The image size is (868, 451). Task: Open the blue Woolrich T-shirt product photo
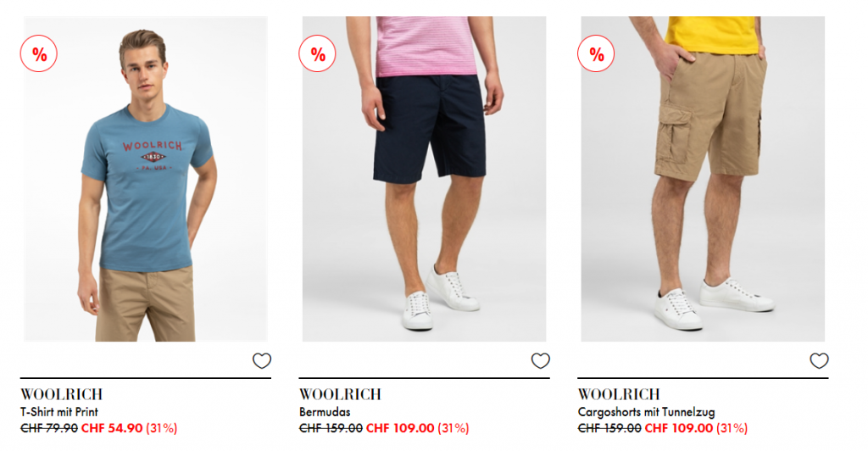coord(146,179)
